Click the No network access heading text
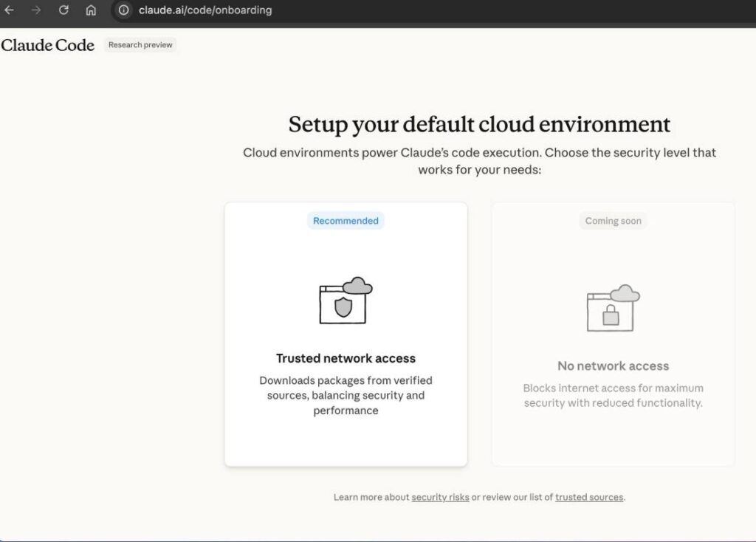Viewport: 756px width, 542px height. [613, 366]
